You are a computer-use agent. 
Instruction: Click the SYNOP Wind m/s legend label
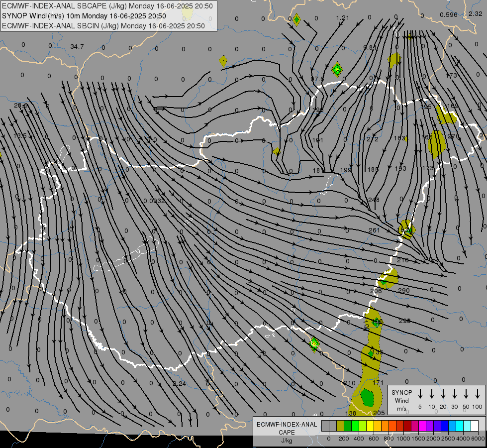[401, 400]
